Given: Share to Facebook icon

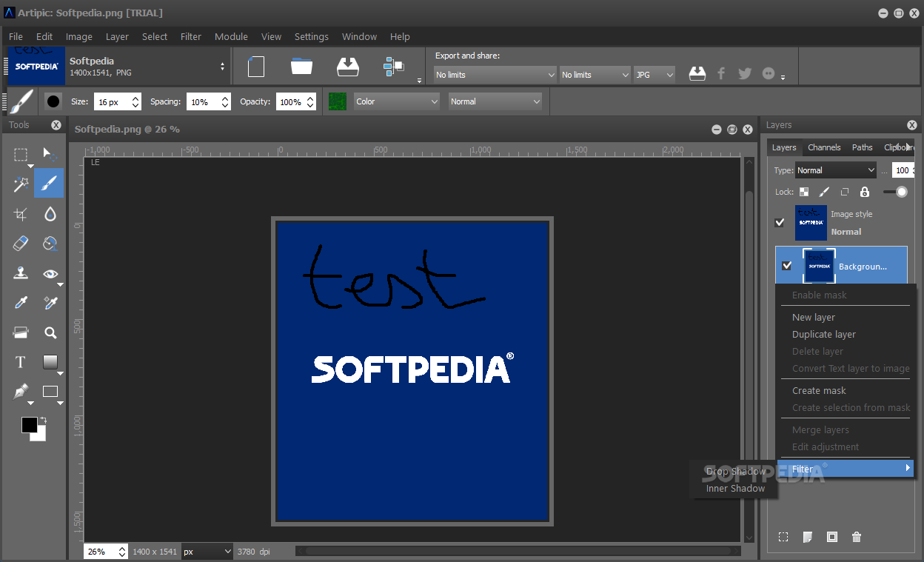Looking at the screenshot, I should (x=721, y=73).
